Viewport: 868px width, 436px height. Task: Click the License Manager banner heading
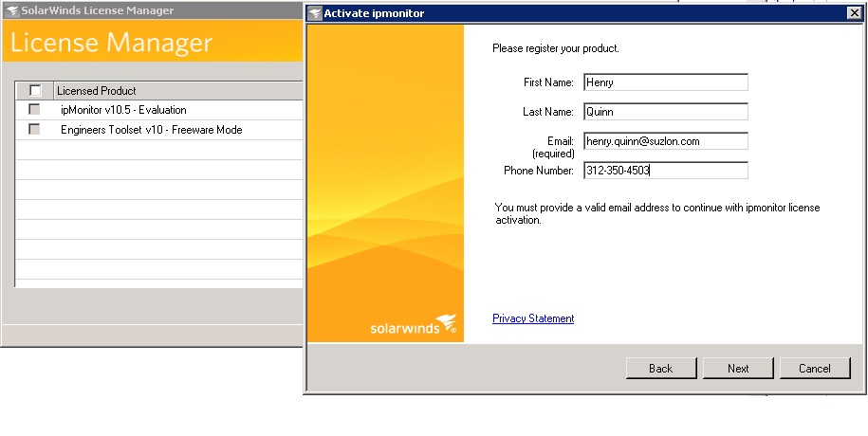pos(111,43)
